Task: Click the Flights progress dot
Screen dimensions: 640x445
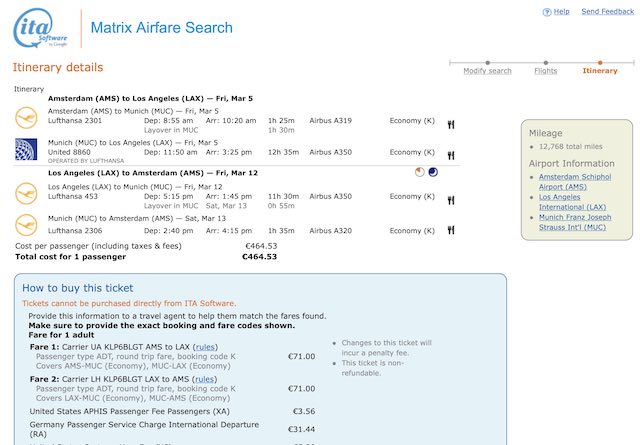Action: (546, 63)
